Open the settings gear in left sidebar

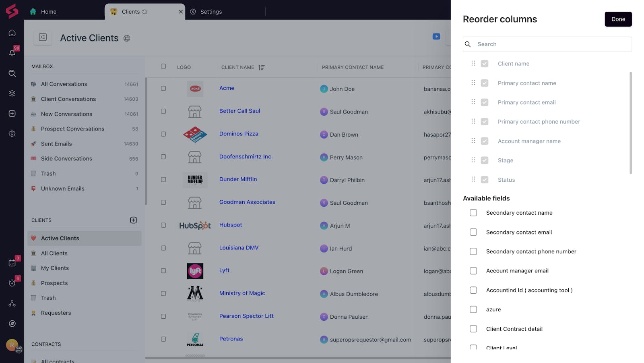coord(12,134)
